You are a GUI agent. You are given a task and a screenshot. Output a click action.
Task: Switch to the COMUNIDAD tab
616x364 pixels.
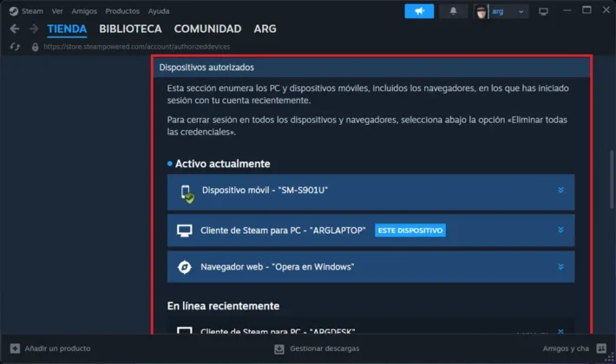208,29
